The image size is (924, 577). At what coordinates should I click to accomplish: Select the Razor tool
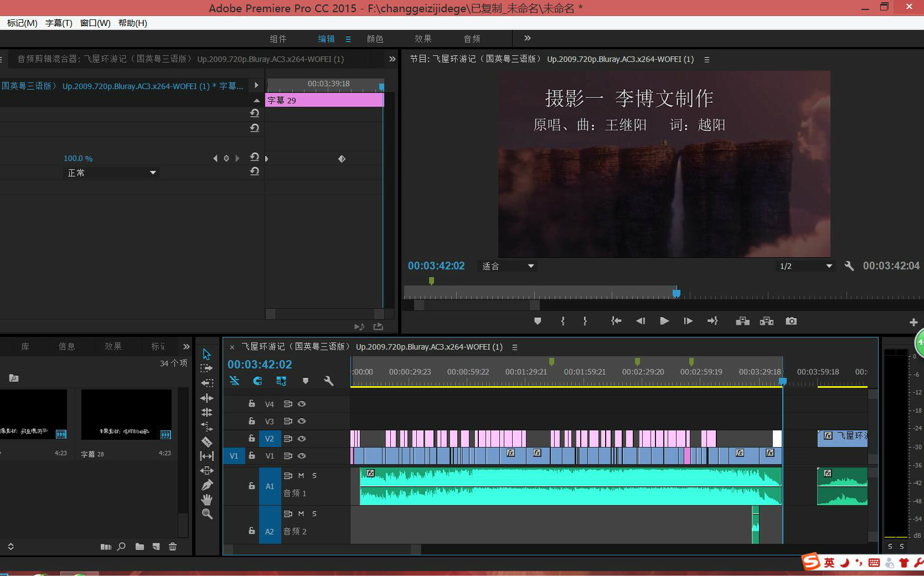tap(207, 441)
